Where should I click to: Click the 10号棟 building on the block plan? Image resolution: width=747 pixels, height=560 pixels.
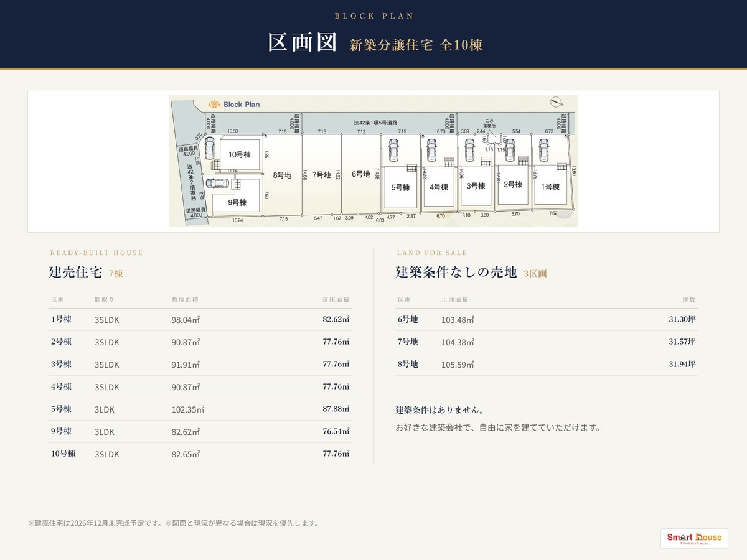[240, 155]
